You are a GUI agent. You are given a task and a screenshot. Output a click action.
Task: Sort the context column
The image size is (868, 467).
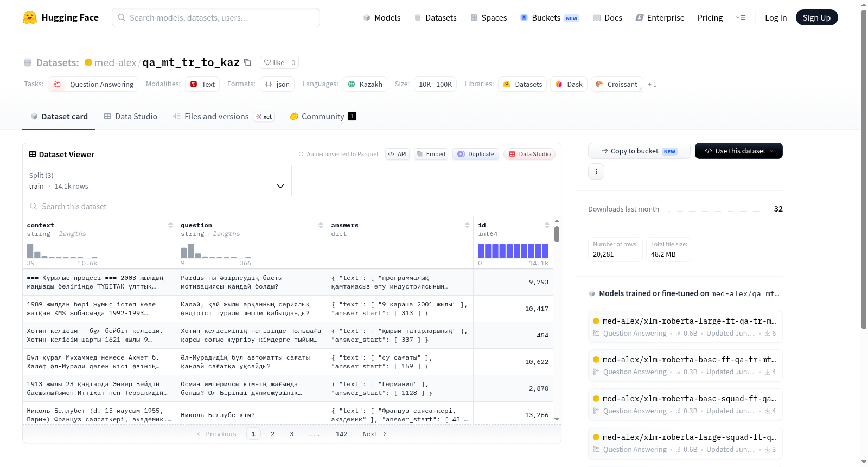click(170, 225)
